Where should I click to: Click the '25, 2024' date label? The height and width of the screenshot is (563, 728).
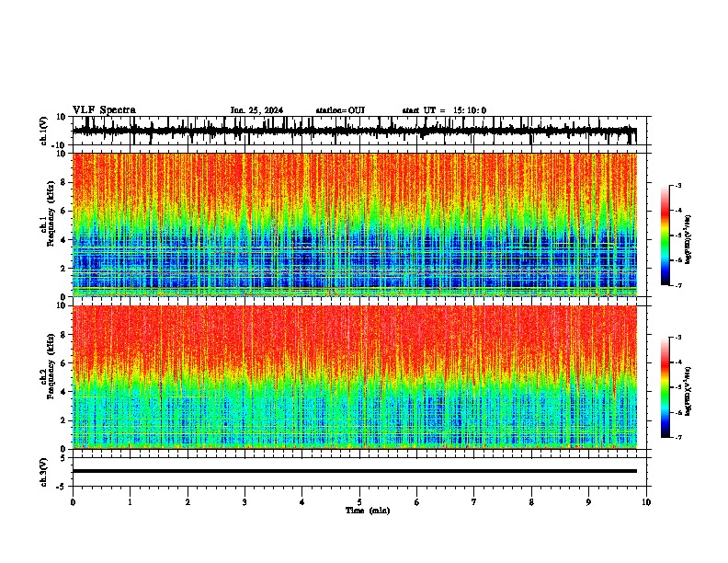coord(265,110)
